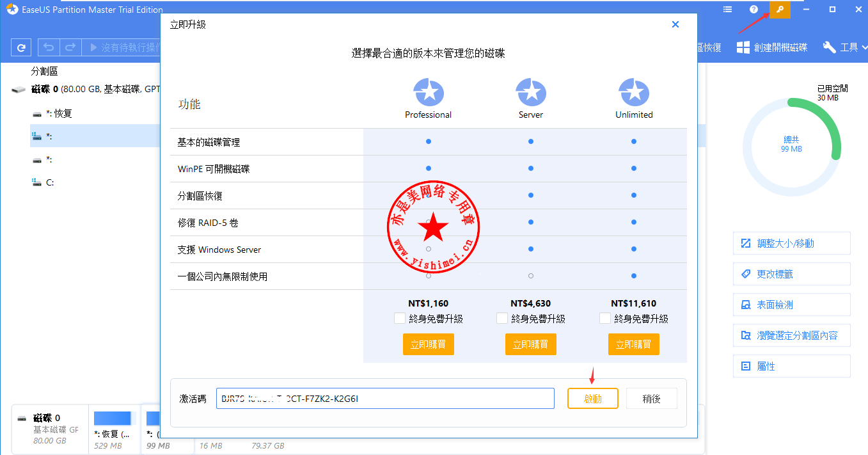Open the help question mark icon
This screenshot has height=455, width=868.
[x=754, y=10]
